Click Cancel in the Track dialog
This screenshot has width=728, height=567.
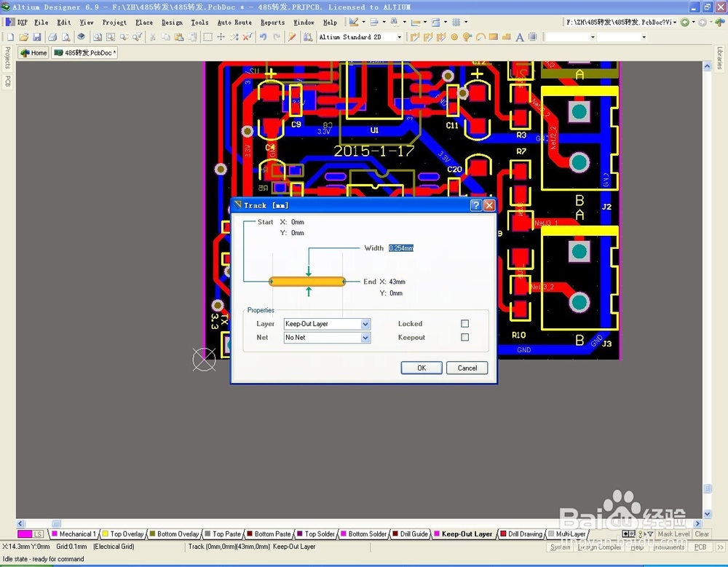coord(467,368)
